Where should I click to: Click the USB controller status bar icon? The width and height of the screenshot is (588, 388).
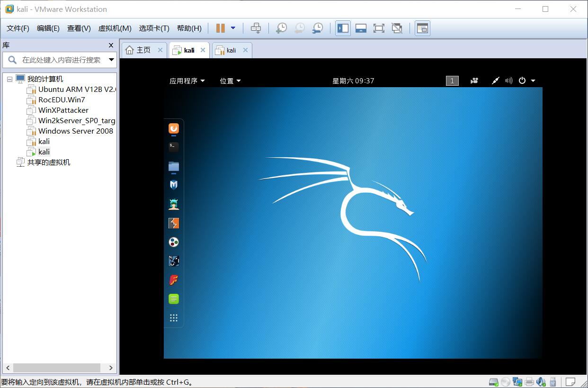point(552,382)
